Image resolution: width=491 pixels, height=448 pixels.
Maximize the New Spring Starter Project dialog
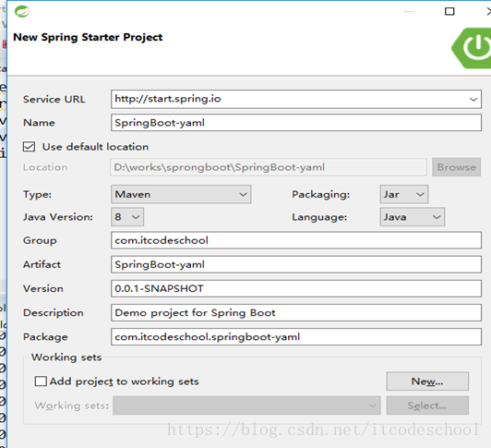coord(449,12)
